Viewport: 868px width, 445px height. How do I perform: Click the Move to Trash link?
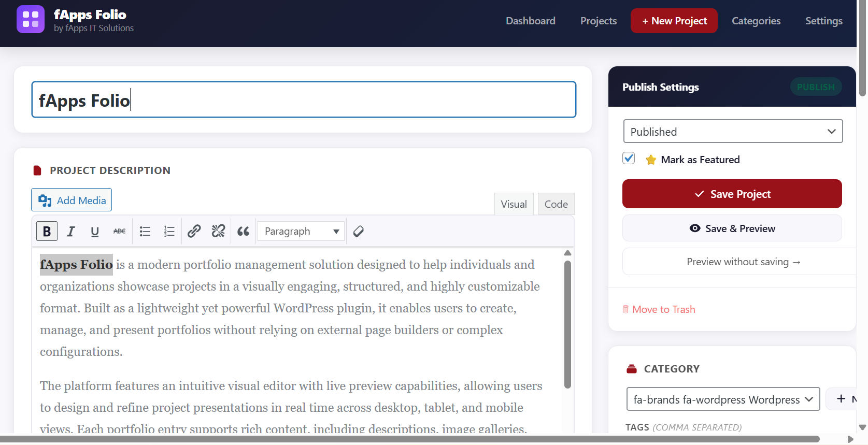663,309
